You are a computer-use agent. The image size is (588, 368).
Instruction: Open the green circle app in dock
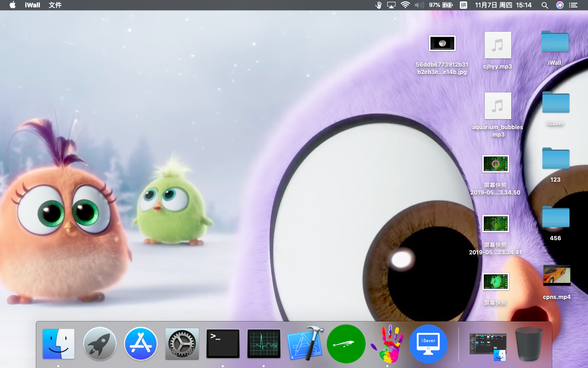pos(346,344)
